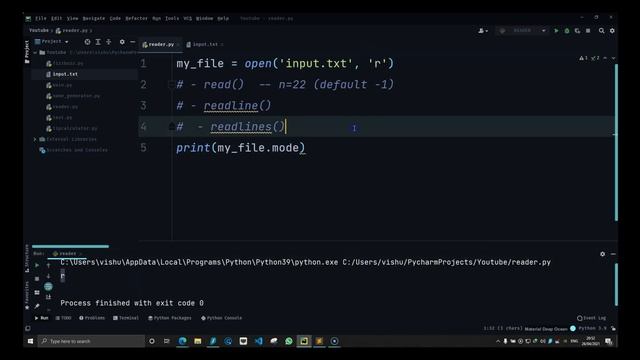Expand External Libraries node
The height and width of the screenshot is (360, 640).
(35, 139)
